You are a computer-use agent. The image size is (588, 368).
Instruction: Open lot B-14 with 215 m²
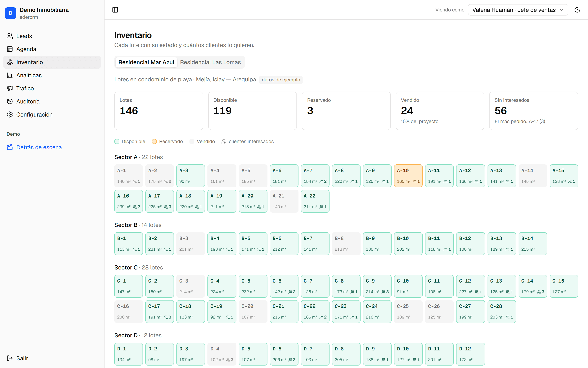(x=533, y=244)
